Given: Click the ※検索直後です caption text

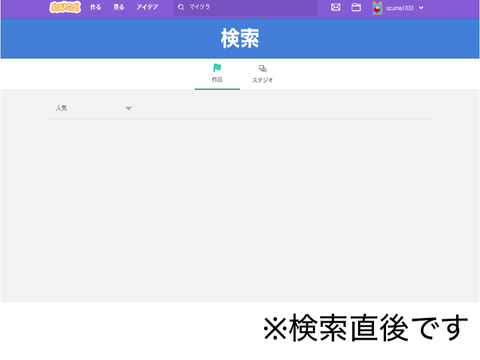Looking at the screenshot, I should coord(366,328).
